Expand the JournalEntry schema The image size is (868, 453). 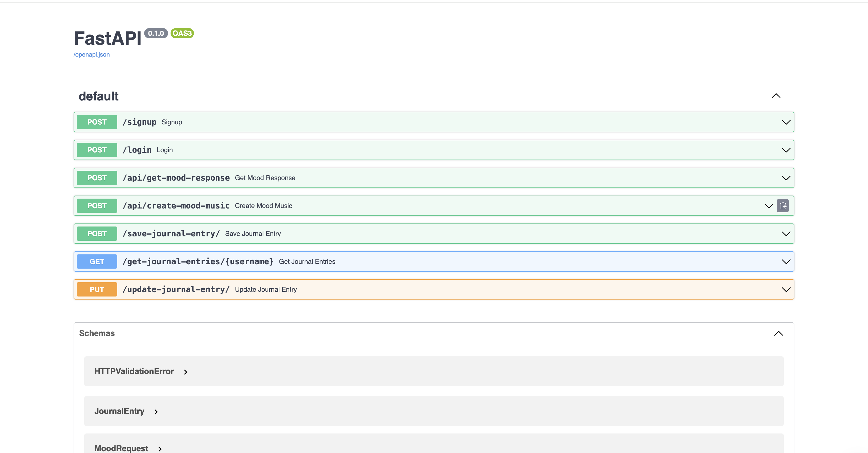pyautogui.click(x=156, y=412)
